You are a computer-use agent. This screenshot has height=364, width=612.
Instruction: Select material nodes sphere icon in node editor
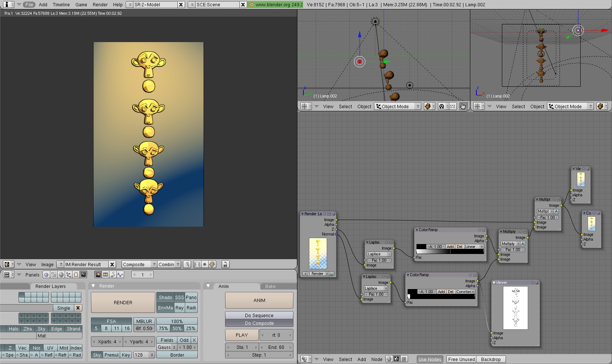[389, 359]
